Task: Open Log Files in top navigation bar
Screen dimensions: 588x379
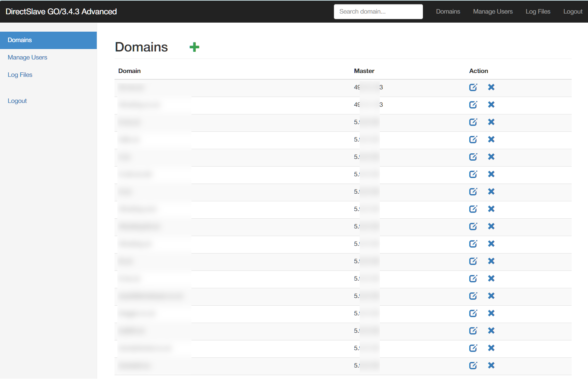Action: [x=538, y=11]
